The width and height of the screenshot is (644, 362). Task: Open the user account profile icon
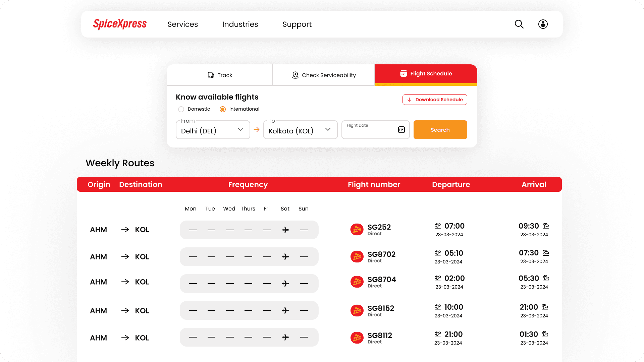pos(543,24)
